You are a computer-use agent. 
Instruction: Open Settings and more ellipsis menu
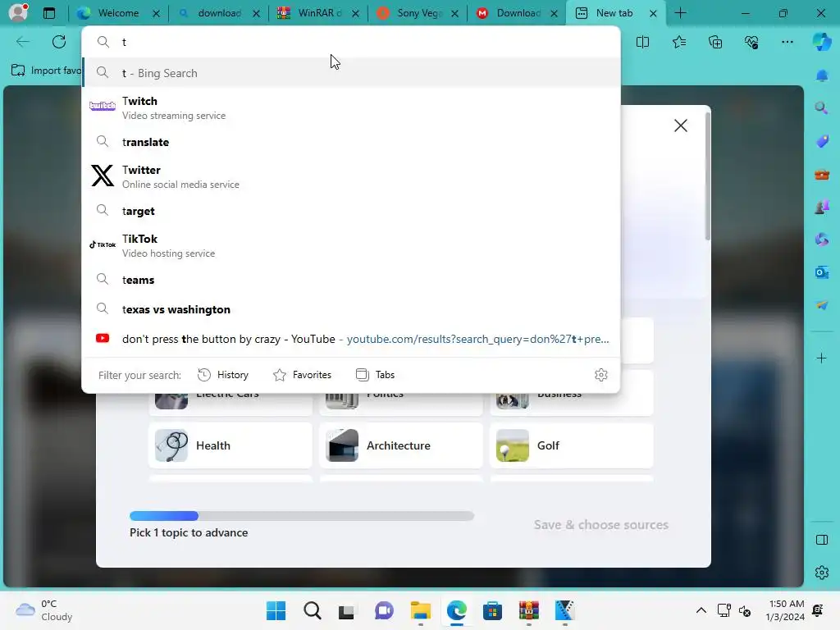pyautogui.click(x=787, y=42)
